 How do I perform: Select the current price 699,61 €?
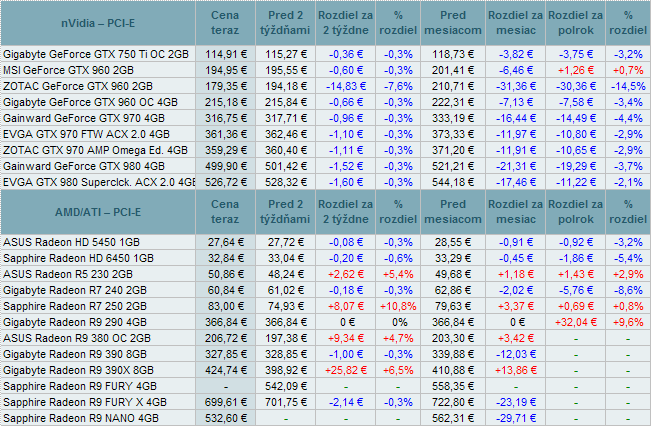pyautogui.click(x=225, y=402)
